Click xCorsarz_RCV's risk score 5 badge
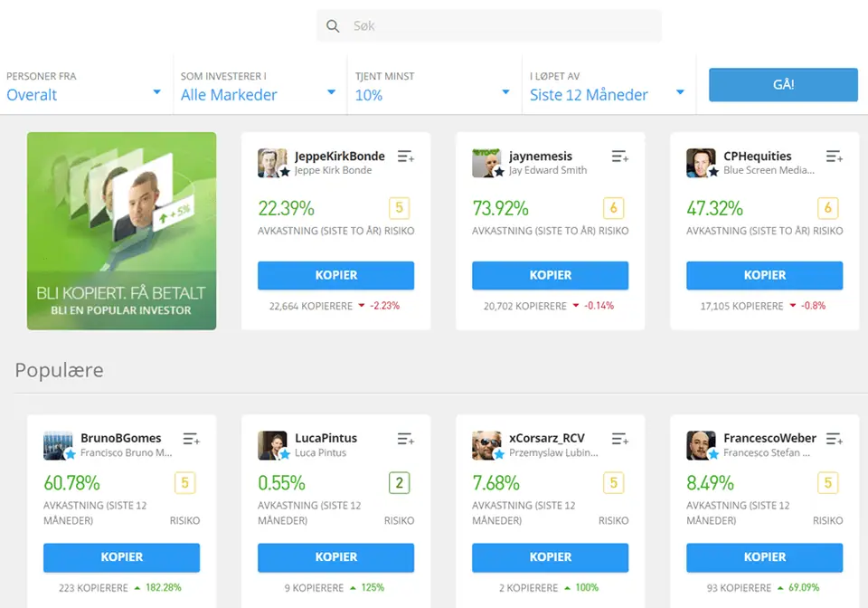Viewport: 868px width, 608px height. (x=613, y=483)
